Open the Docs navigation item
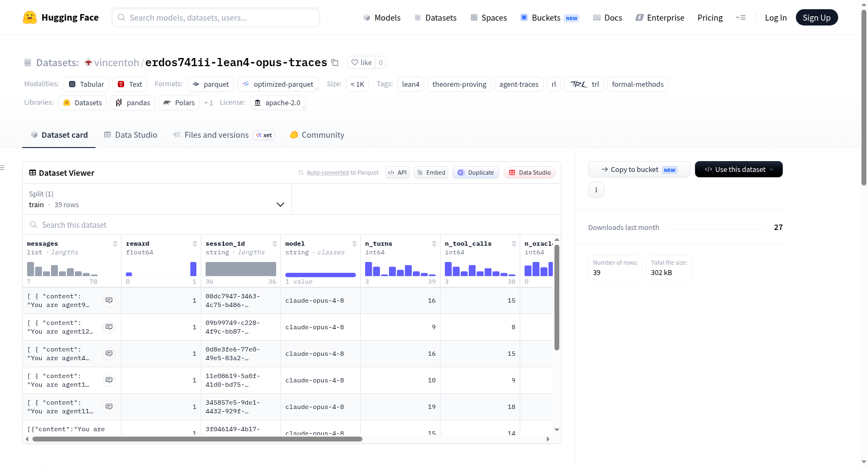This screenshot has width=868, height=467. click(x=608, y=17)
